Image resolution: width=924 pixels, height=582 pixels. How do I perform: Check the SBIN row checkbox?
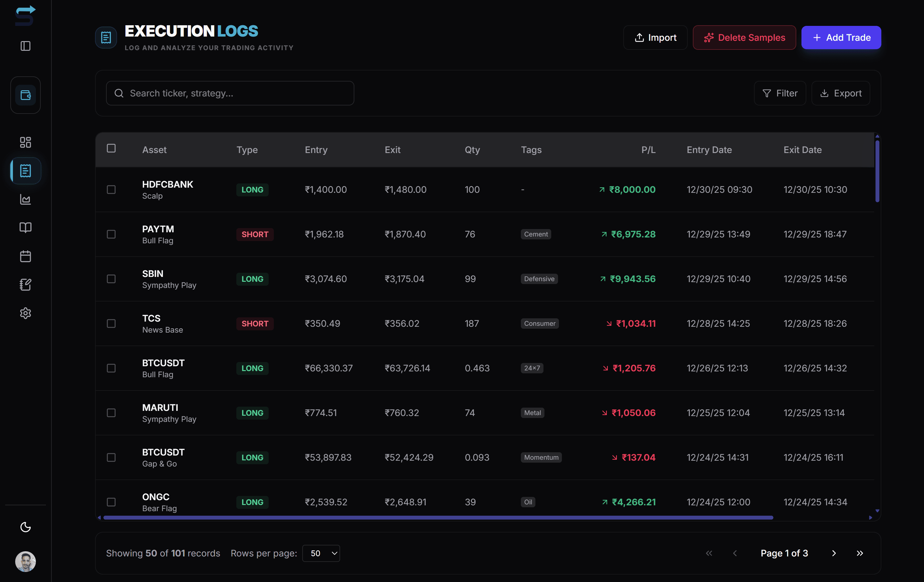pyautogui.click(x=111, y=279)
